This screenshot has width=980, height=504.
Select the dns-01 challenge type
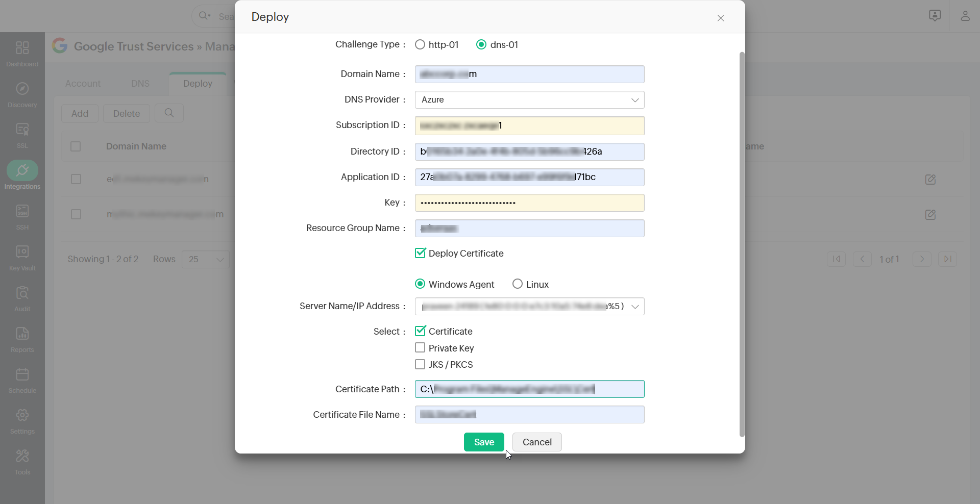pos(481,44)
